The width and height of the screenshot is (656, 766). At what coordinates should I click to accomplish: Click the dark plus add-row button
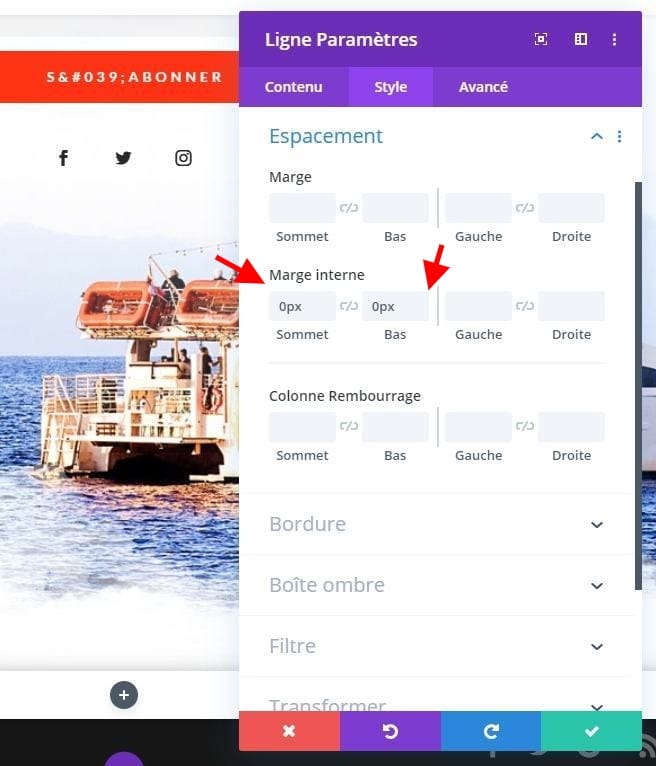124,695
